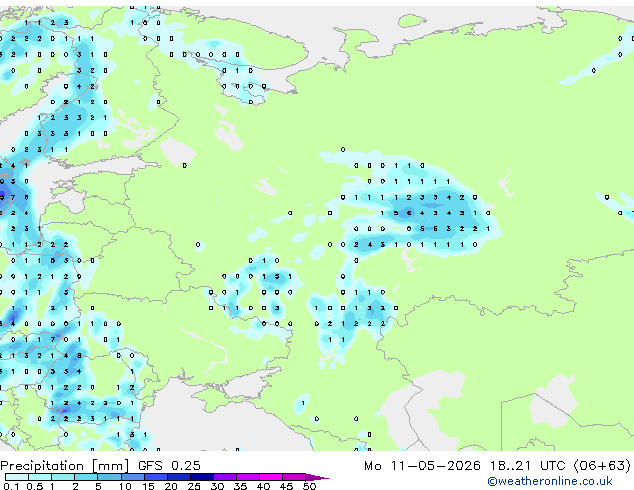The width and height of the screenshot is (634, 490).
Task: Click the "0.5" legend scale label
Action: pyautogui.click(x=35, y=486)
